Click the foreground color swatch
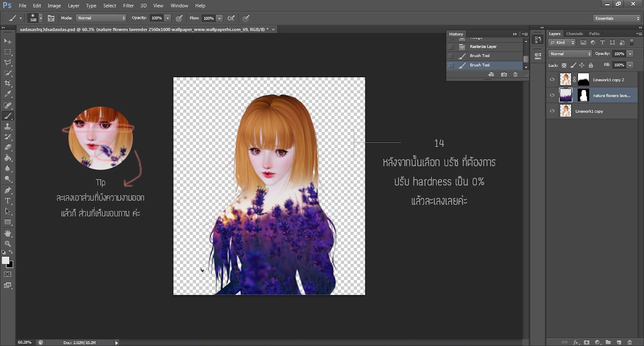 coord(5,260)
